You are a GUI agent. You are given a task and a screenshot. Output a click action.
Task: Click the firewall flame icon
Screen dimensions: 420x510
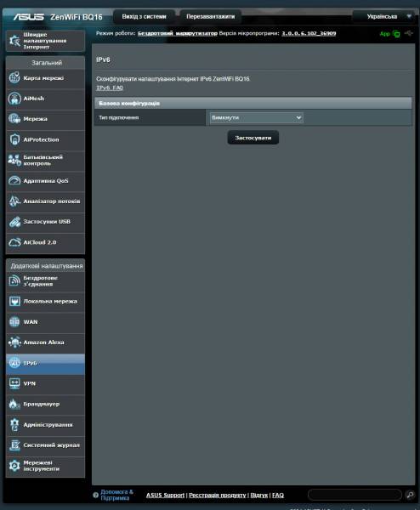(14, 404)
